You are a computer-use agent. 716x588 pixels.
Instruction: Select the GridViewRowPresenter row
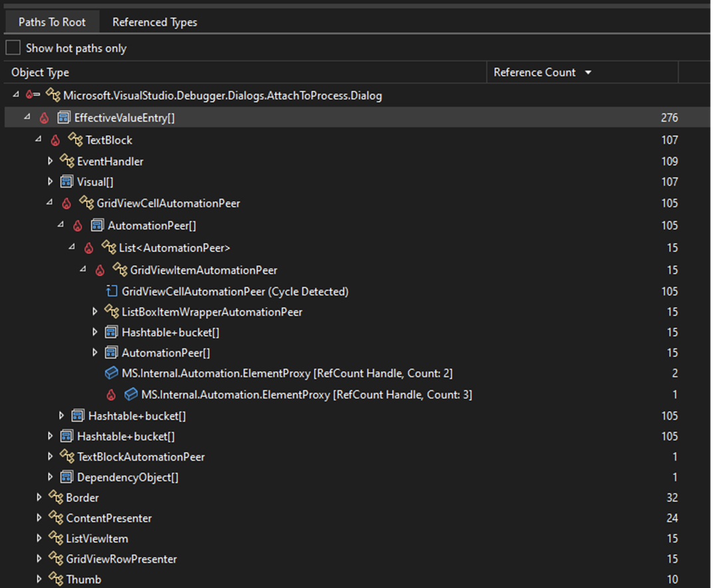click(122, 559)
